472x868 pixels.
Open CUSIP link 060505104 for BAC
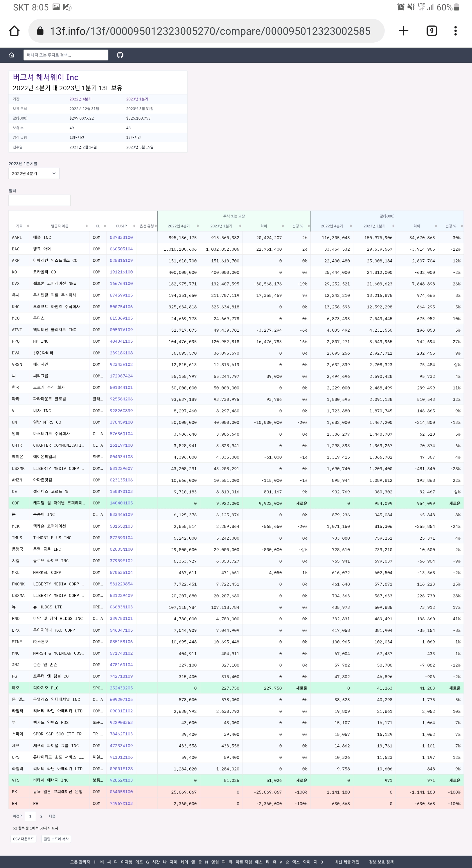(121, 249)
